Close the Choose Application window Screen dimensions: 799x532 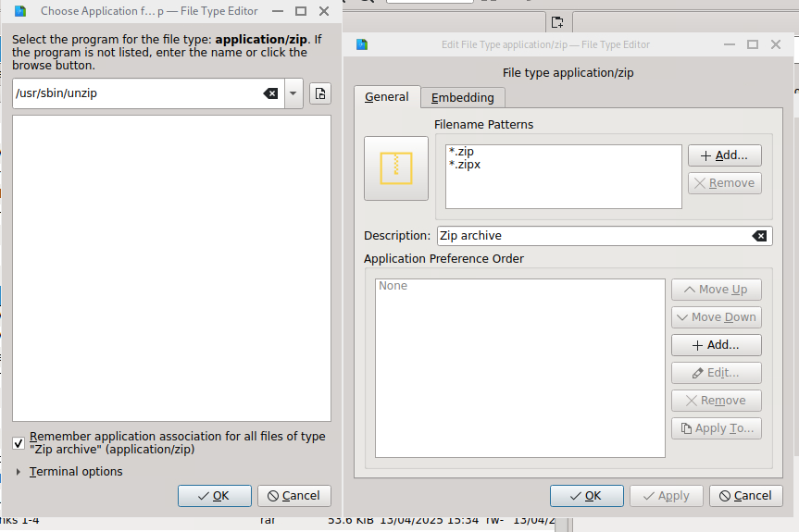click(x=324, y=11)
